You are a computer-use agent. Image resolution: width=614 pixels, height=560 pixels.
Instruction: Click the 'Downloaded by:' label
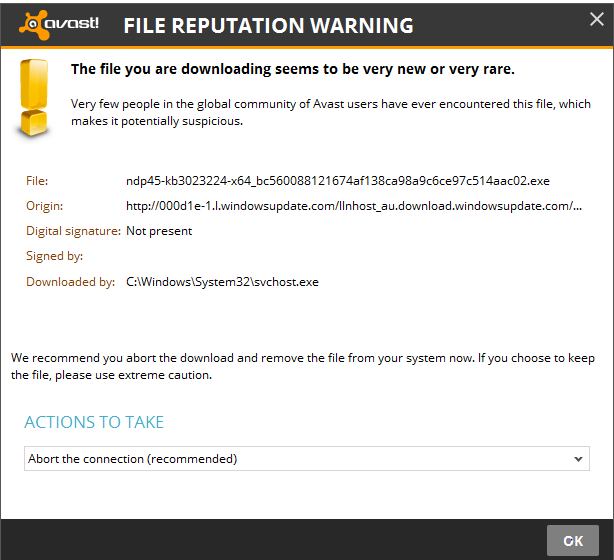[70, 282]
